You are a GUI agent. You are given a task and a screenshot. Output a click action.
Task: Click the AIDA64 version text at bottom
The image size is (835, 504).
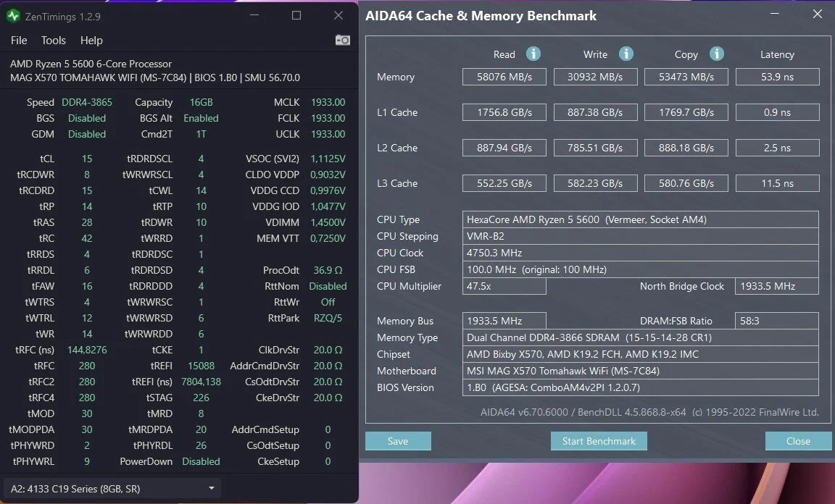point(649,412)
